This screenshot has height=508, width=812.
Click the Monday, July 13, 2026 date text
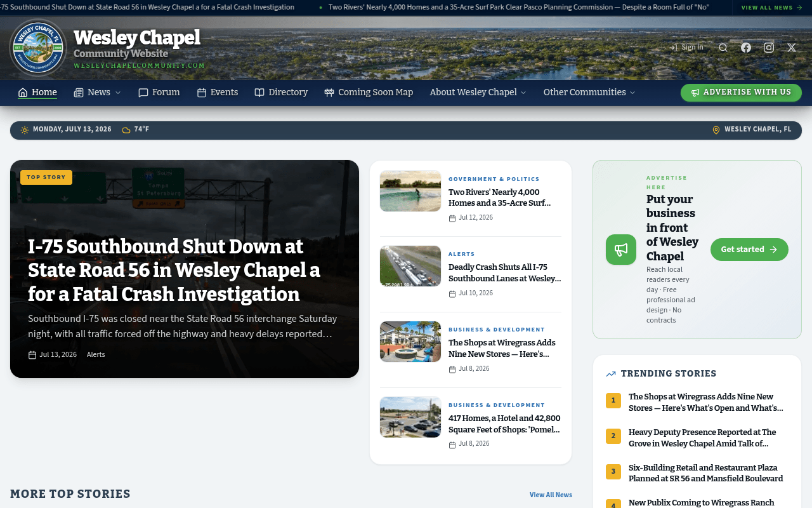coord(72,130)
